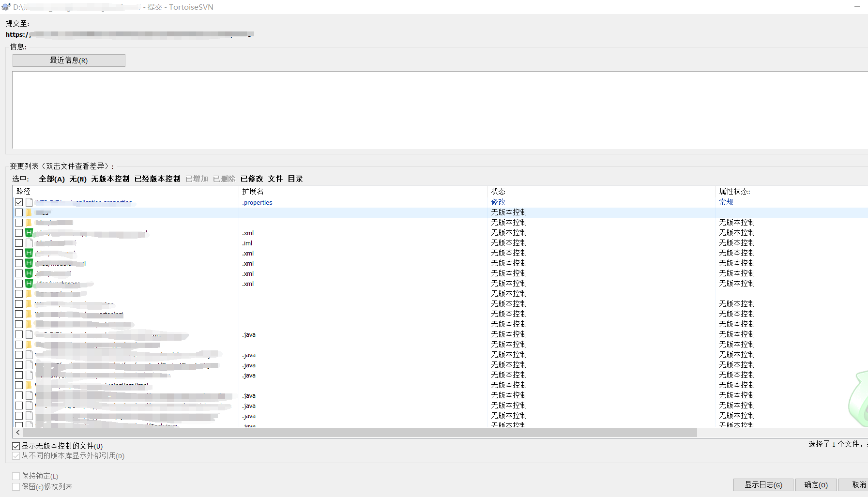Check the checkbox for the .iml file
The height and width of the screenshot is (497, 868).
coord(19,243)
